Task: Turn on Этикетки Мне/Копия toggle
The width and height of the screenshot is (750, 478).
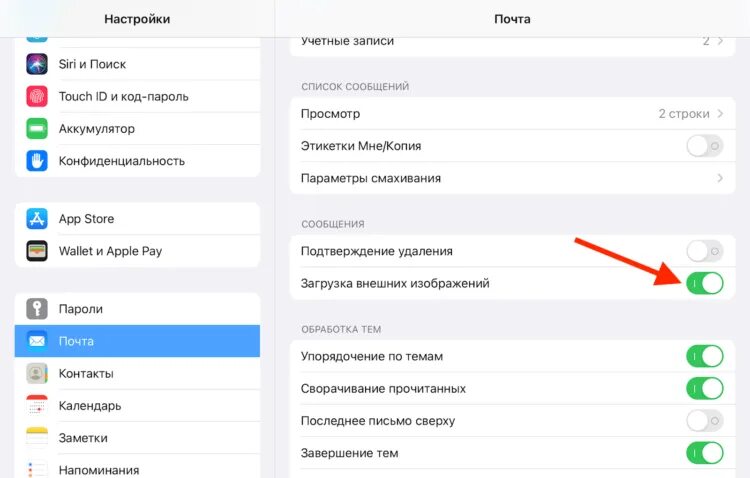Action: 704,146
